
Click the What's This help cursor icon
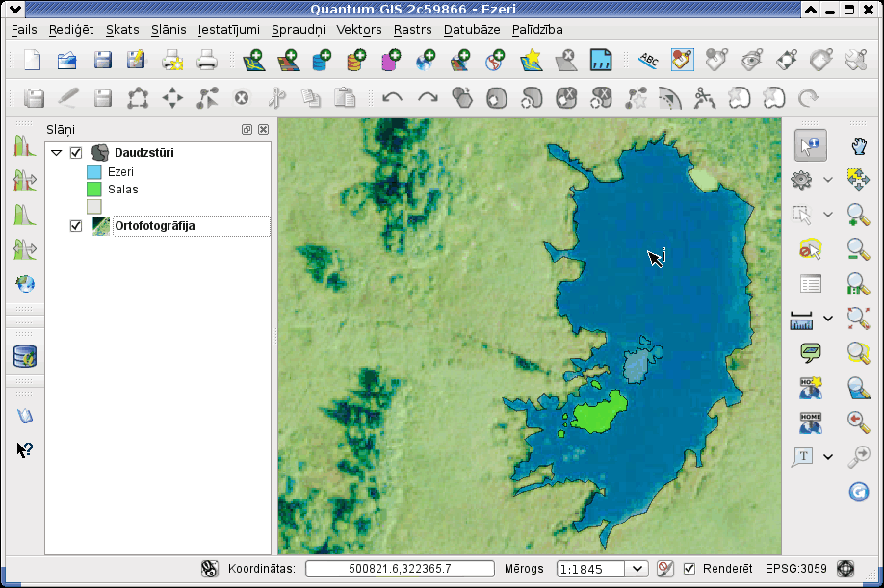[25, 449]
